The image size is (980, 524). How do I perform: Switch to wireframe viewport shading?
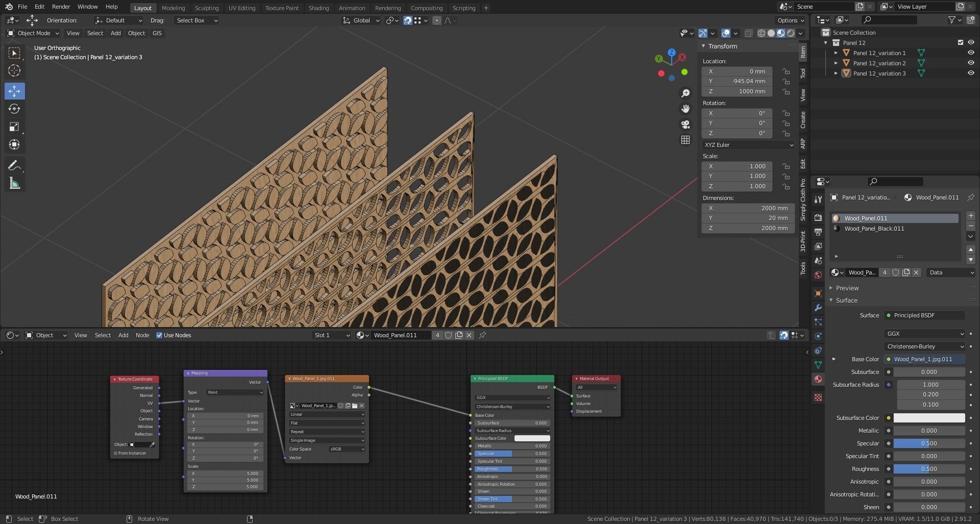coord(762,33)
